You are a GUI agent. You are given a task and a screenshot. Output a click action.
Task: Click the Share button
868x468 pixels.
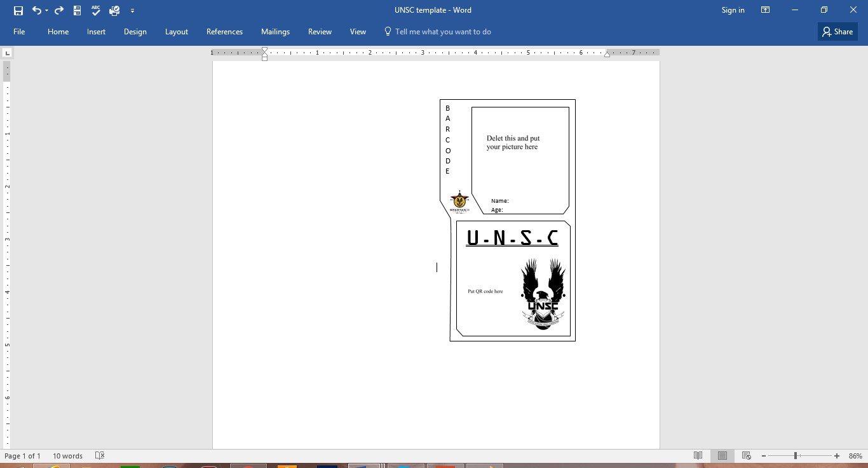pyautogui.click(x=837, y=32)
